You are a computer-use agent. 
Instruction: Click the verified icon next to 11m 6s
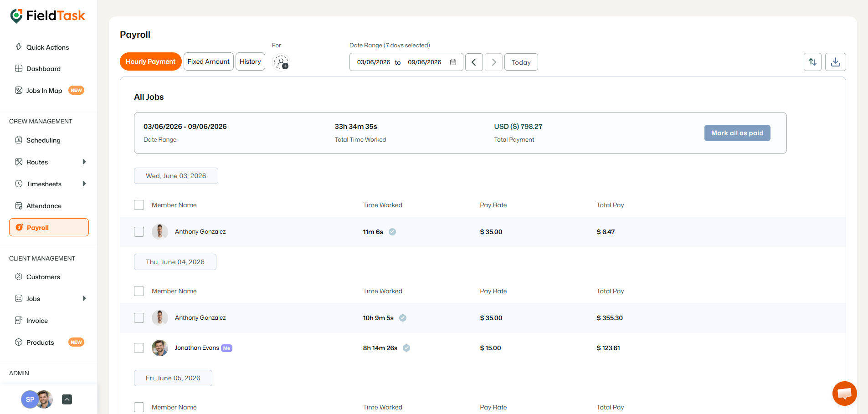(x=392, y=232)
